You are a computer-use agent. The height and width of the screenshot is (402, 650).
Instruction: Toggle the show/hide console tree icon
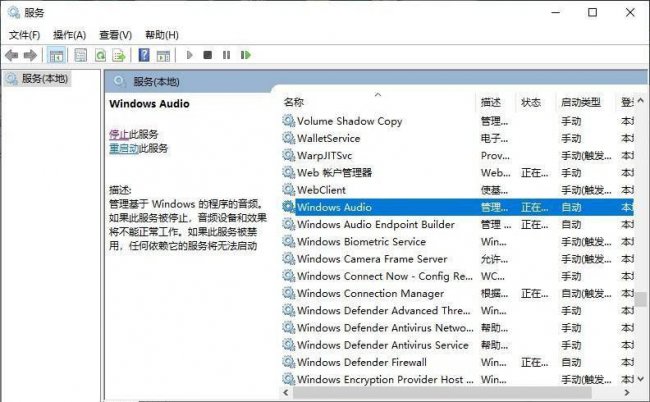tap(56, 55)
